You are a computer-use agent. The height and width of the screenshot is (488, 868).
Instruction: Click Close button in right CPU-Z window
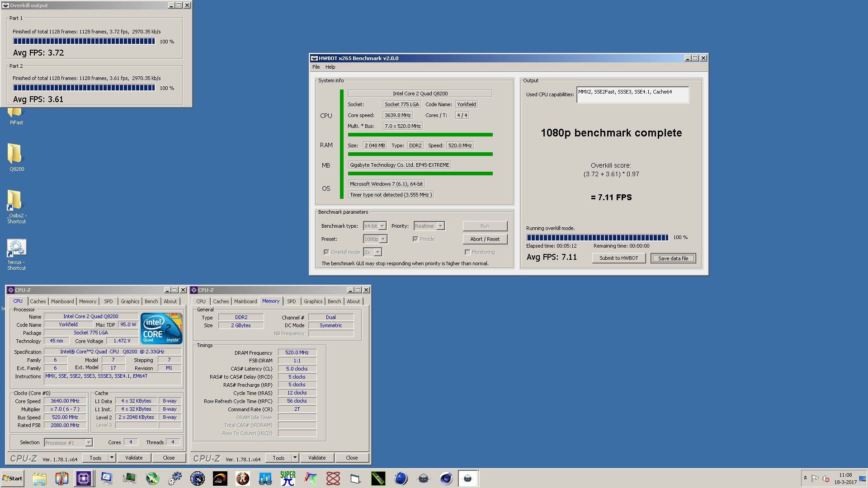[352, 458]
